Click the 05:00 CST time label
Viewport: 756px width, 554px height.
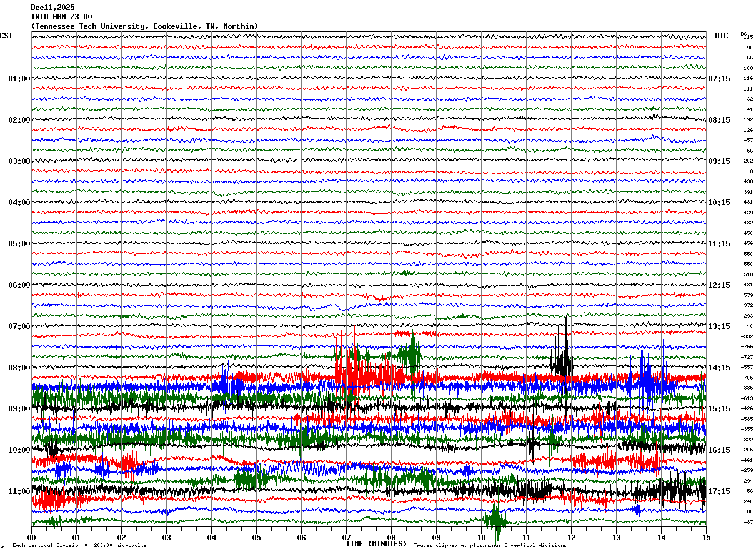point(19,244)
